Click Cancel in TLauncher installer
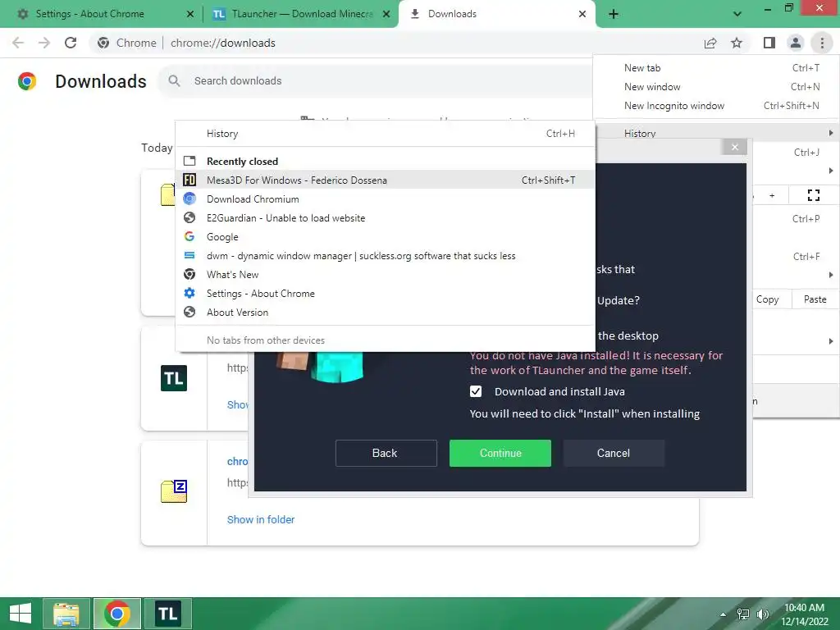840x630 pixels. point(614,453)
